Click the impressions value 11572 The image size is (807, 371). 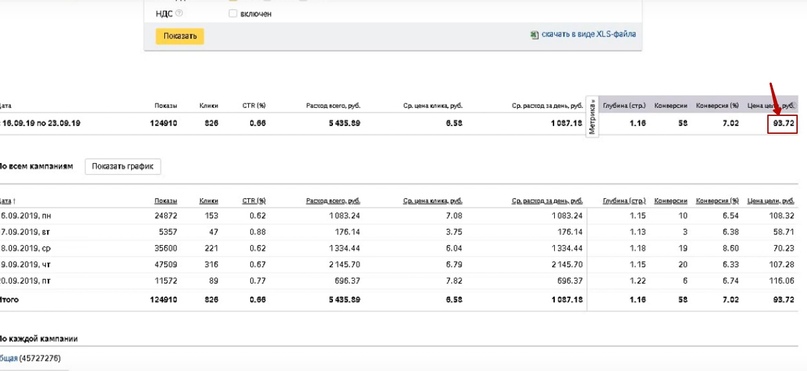pyautogui.click(x=166, y=281)
